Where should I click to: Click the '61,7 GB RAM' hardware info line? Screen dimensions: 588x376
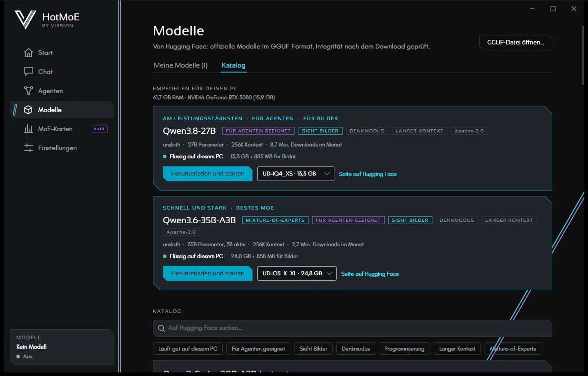pos(214,98)
